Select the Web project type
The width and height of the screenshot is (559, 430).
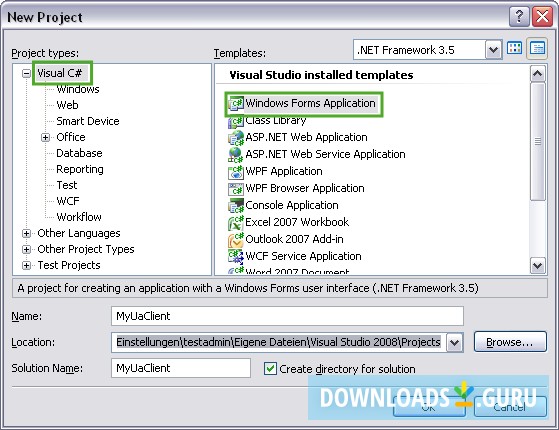pos(67,105)
